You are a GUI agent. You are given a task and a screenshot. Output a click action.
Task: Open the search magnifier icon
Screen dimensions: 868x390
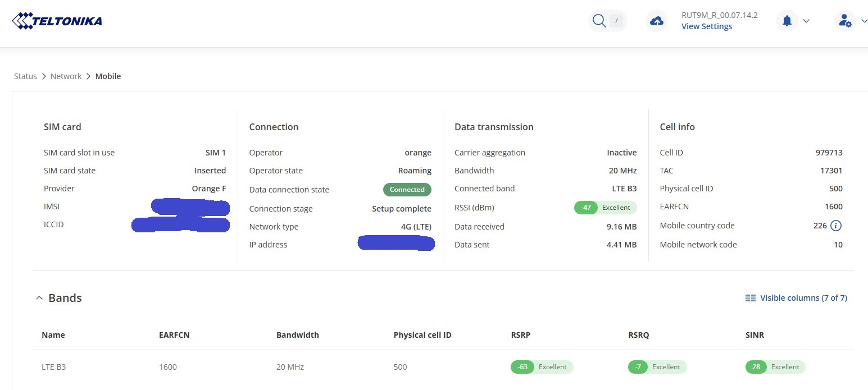(x=599, y=21)
